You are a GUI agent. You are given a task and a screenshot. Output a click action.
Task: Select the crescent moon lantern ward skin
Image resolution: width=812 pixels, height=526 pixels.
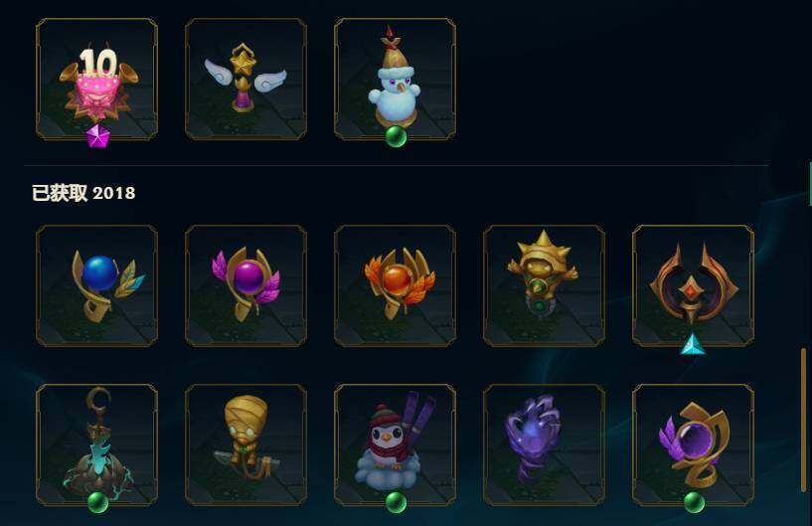96,444
